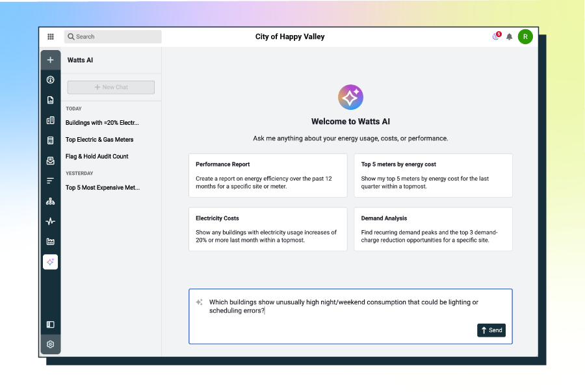
Task: Select the Top Electric & Gas Meters chat
Action: (x=99, y=139)
